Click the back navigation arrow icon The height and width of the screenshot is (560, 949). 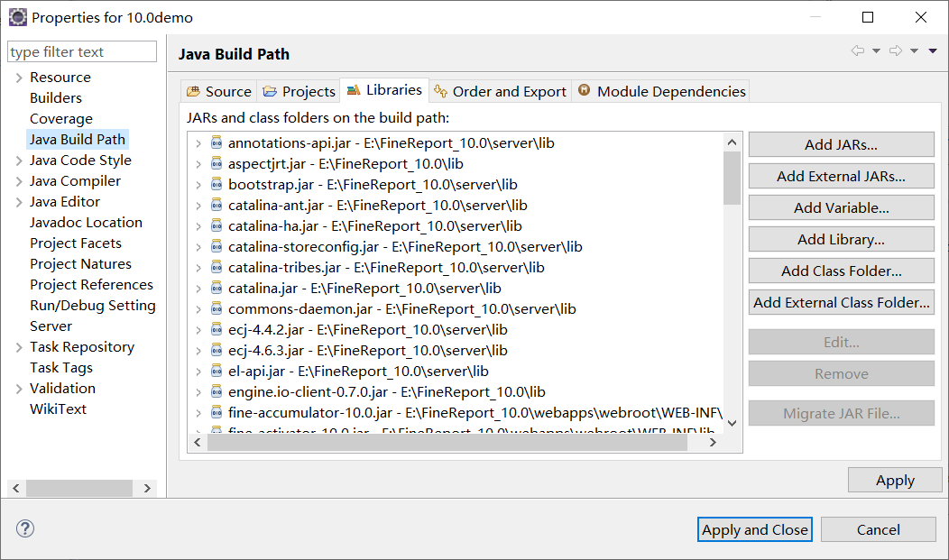point(858,51)
